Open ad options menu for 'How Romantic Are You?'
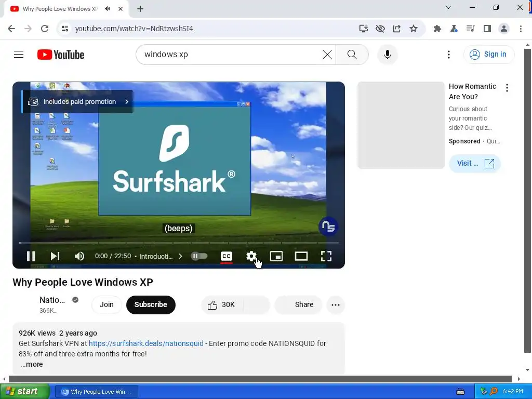The image size is (532, 399). [507, 88]
